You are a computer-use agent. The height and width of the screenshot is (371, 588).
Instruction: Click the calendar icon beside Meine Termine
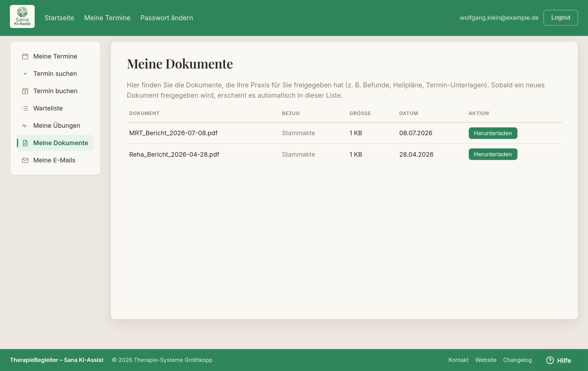pos(25,56)
